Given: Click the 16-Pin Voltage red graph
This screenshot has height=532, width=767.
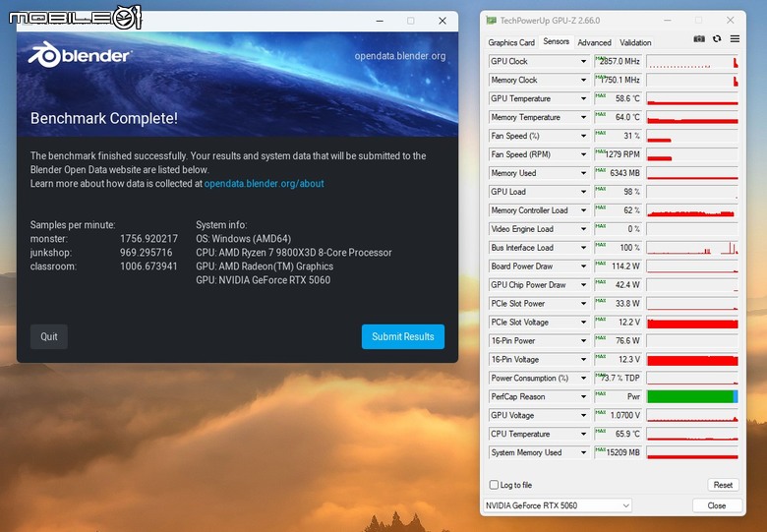Looking at the screenshot, I should (692, 359).
